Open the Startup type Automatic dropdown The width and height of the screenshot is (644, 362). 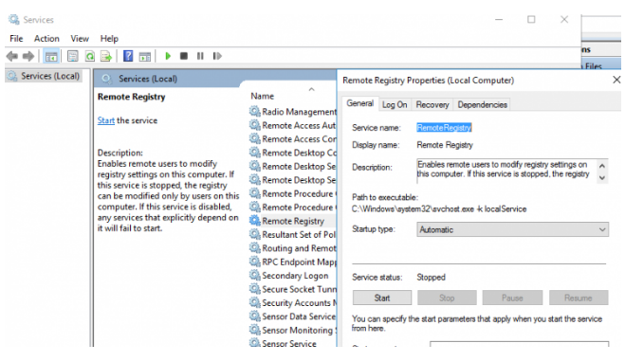point(512,229)
